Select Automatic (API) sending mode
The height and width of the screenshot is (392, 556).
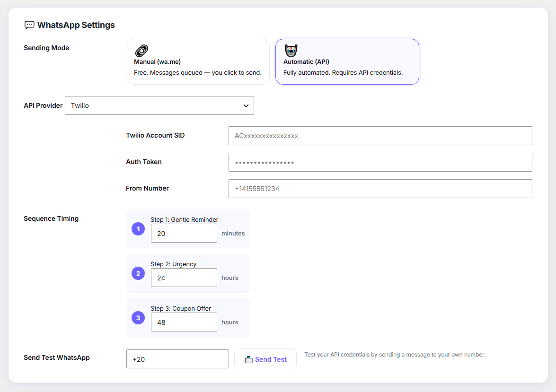click(347, 61)
